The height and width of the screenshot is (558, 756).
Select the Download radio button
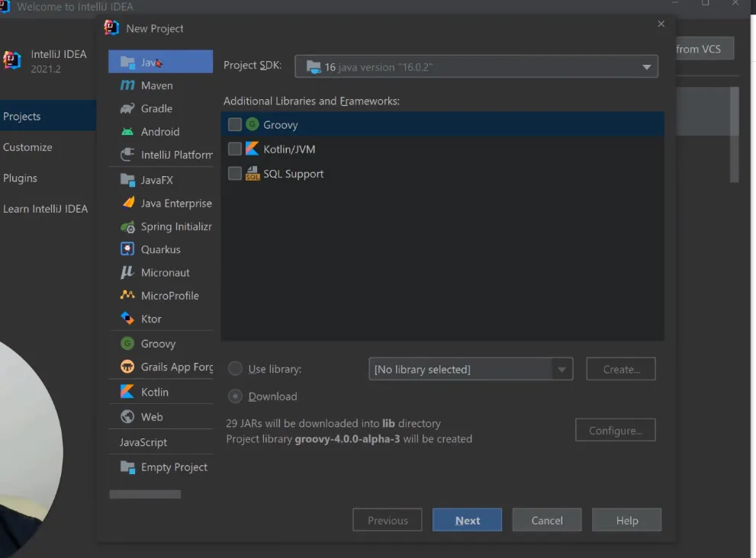pos(235,396)
